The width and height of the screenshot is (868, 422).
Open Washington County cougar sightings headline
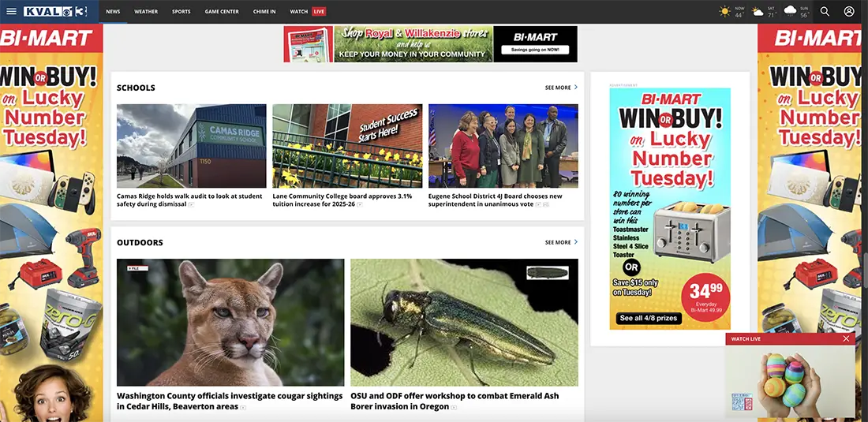[230, 401]
